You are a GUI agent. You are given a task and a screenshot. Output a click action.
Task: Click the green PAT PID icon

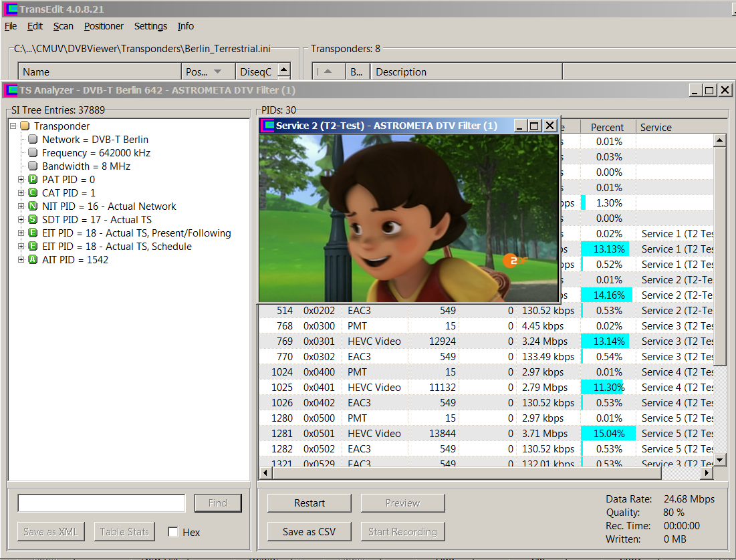pos(33,180)
